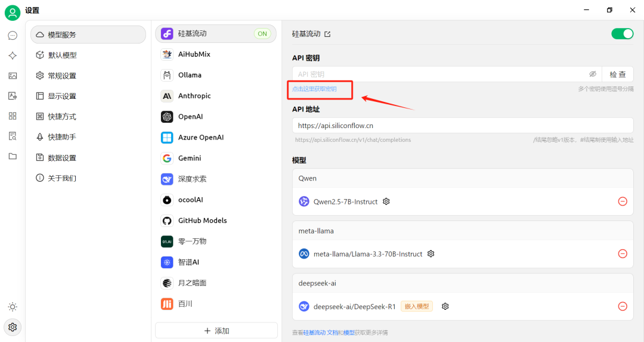Image resolution: width=644 pixels, height=342 pixels.
Task: Disable the 硅基流动 provider switch
Action: [x=622, y=34]
